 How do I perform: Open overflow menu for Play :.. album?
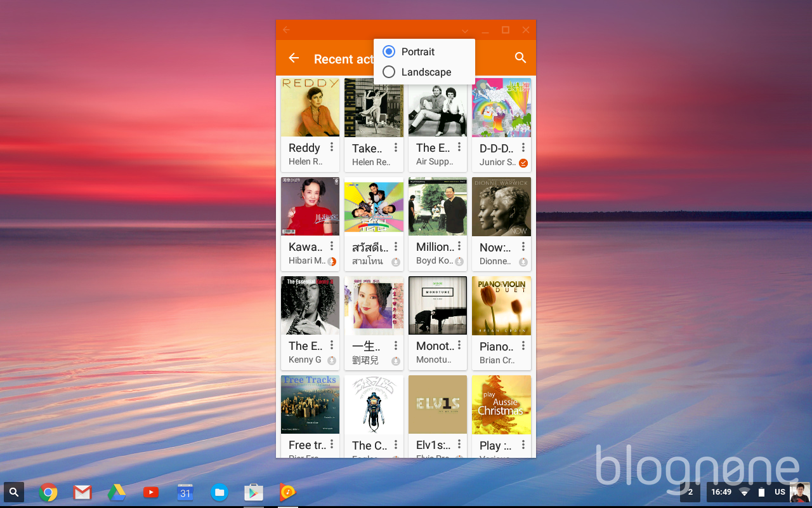click(x=523, y=444)
